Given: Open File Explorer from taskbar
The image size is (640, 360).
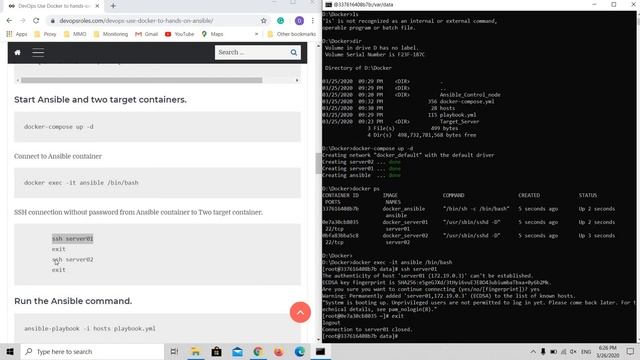Looking at the screenshot, I should click(x=196, y=351).
